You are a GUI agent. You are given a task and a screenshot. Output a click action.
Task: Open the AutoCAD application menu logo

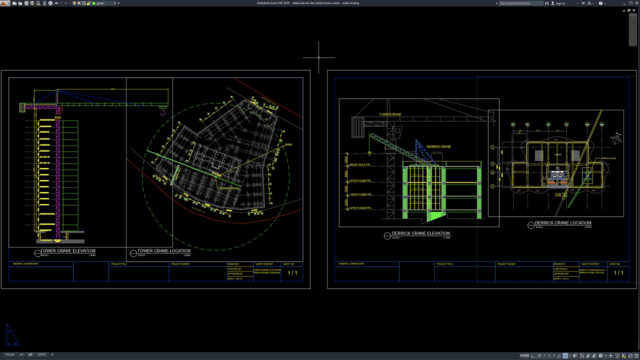(x=3, y=3)
